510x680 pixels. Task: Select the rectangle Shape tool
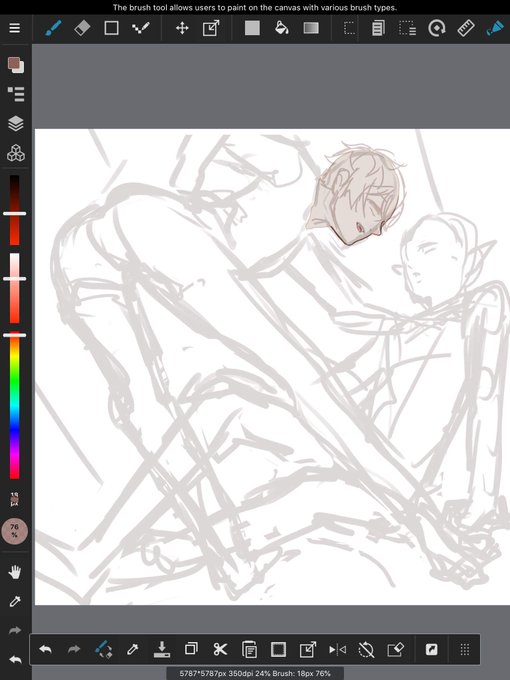[111, 28]
